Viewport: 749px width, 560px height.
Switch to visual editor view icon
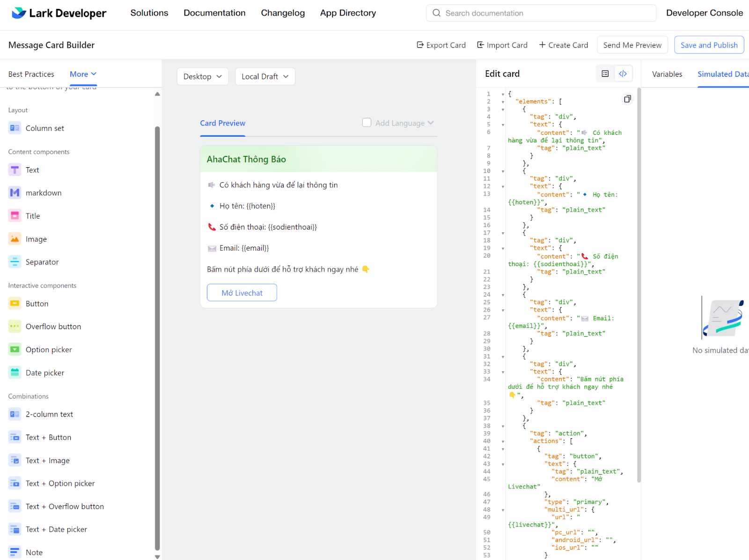pyautogui.click(x=605, y=74)
